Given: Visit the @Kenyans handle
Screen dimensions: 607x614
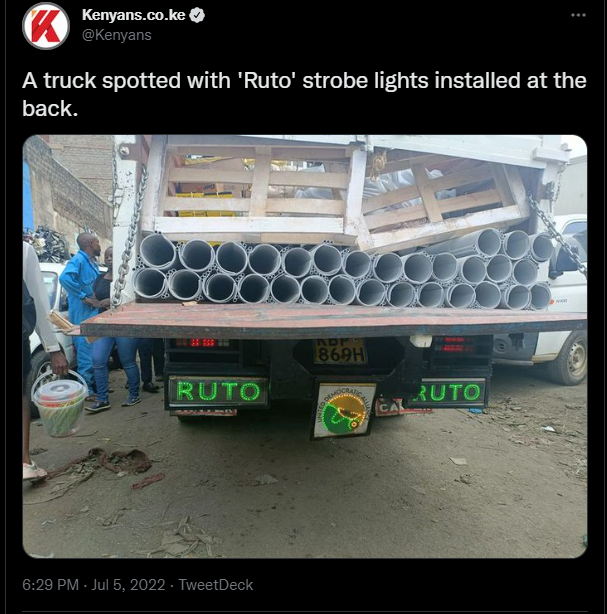Looking at the screenshot, I should point(117,35).
